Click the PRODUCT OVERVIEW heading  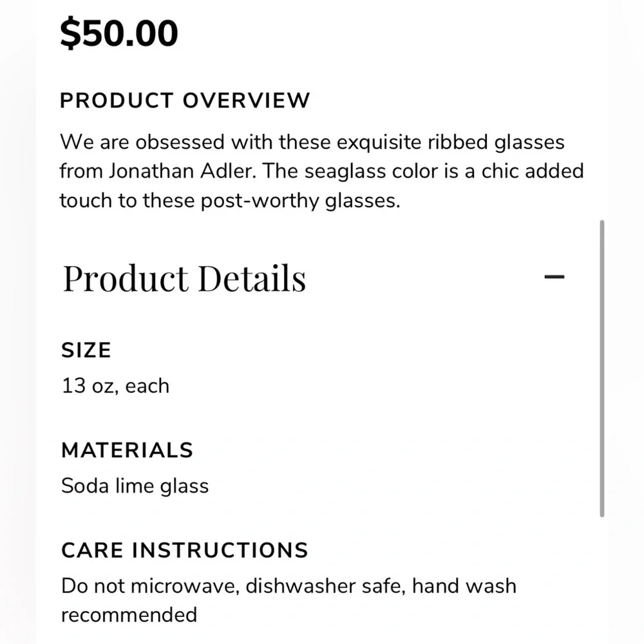185,100
